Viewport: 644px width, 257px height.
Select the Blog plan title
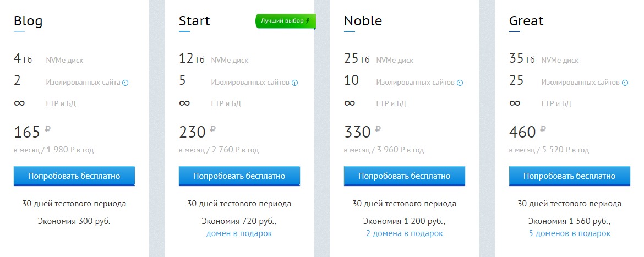click(x=28, y=20)
